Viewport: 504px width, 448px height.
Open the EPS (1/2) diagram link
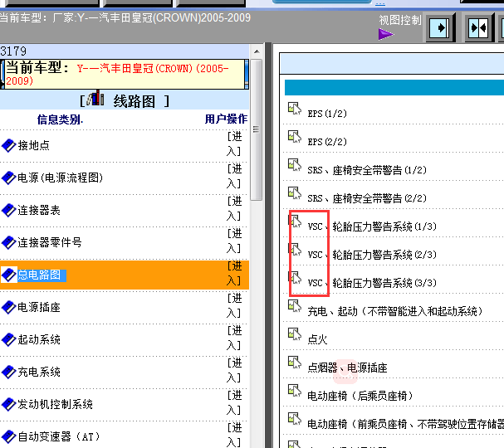click(327, 114)
